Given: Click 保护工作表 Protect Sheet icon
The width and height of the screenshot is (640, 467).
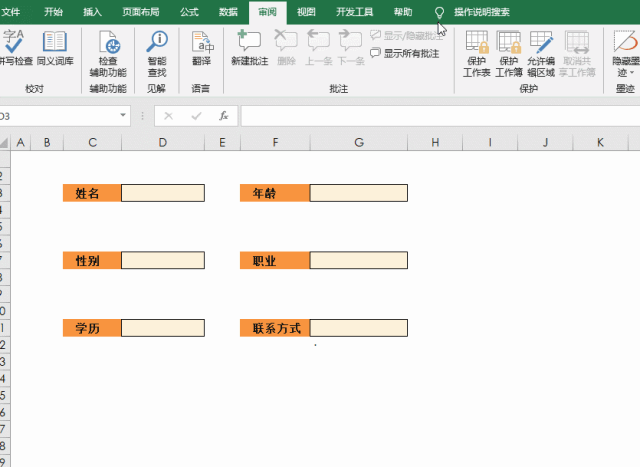Looking at the screenshot, I should click(x=477, y=52).
